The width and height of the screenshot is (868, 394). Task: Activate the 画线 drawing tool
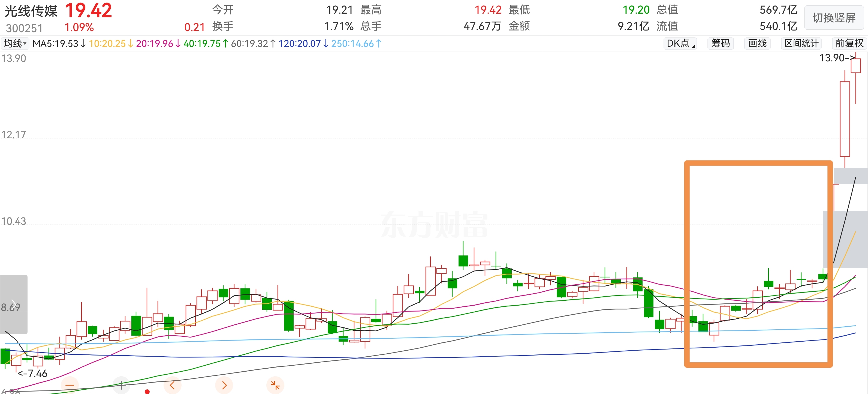coord(757,43)
